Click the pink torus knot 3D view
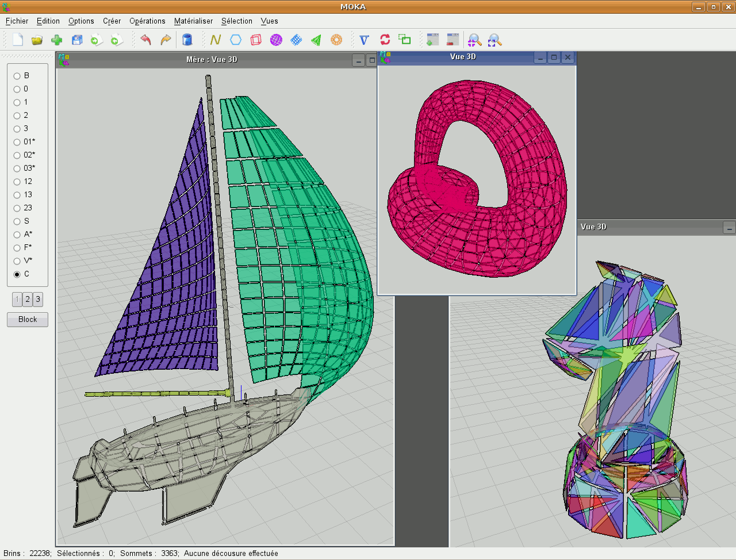Image resolution: width=736 pixels, height=560 pixels. [x=477, y=178]
